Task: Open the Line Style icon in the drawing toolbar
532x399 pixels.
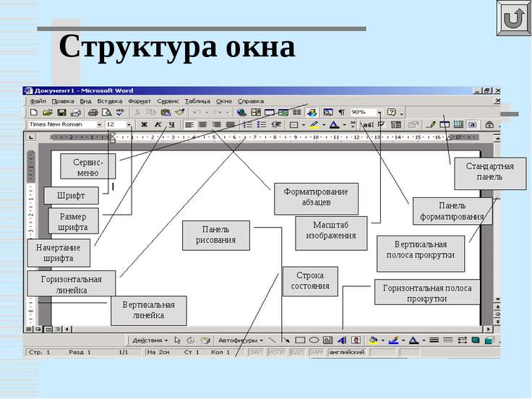Action: point(434,340)
